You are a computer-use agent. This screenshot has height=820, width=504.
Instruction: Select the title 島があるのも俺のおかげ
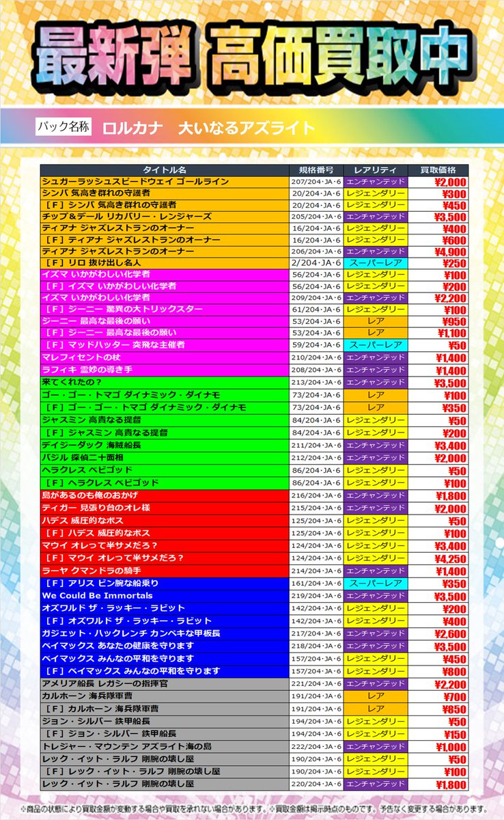tap(91, 495)
